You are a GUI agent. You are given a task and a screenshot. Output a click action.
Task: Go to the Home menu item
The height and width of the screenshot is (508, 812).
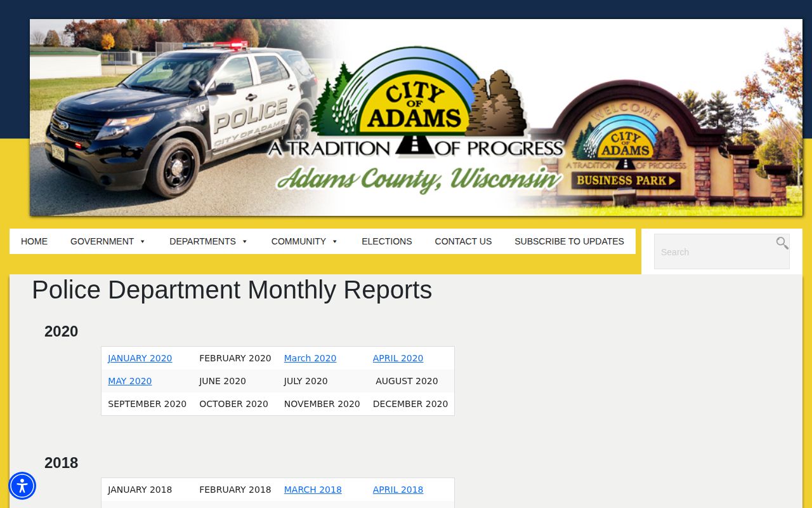[x=34, y=241]
